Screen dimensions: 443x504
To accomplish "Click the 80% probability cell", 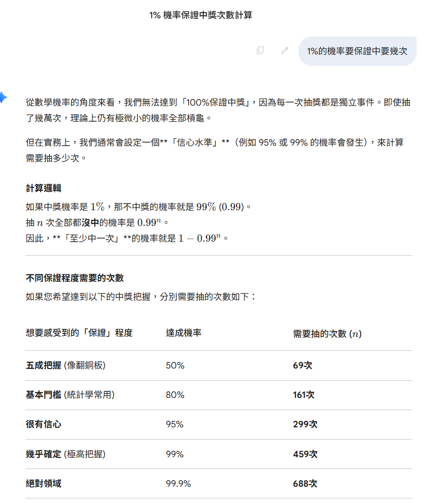I will click(x=175, y=395).
